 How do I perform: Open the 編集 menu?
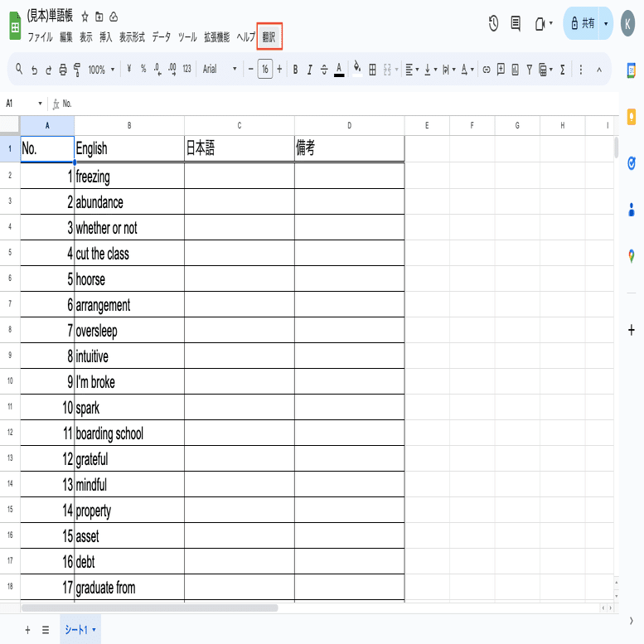[66, 37]
